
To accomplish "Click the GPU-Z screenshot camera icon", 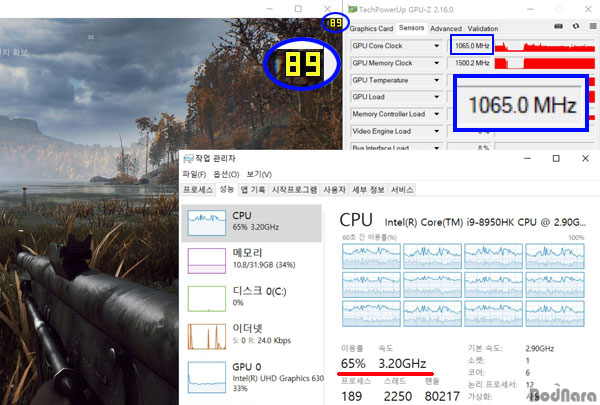I will (x=558, y=26).
